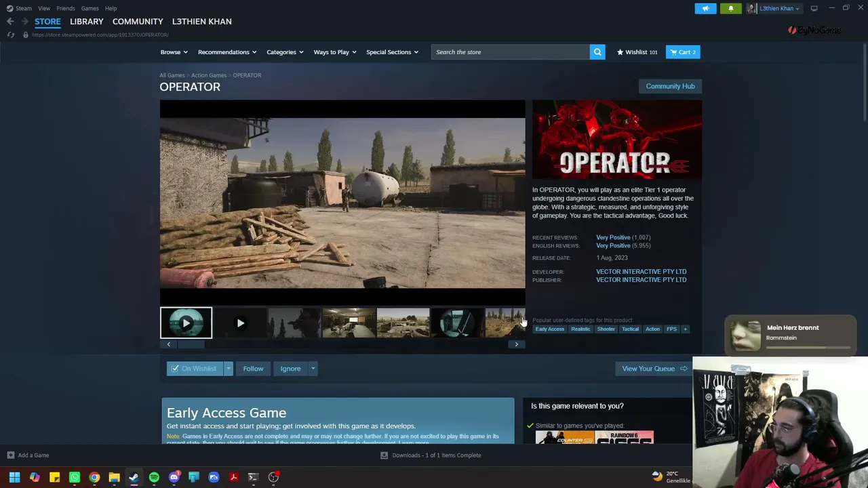Click the media strip horizontal scrollbar thumb

point(191,344)
